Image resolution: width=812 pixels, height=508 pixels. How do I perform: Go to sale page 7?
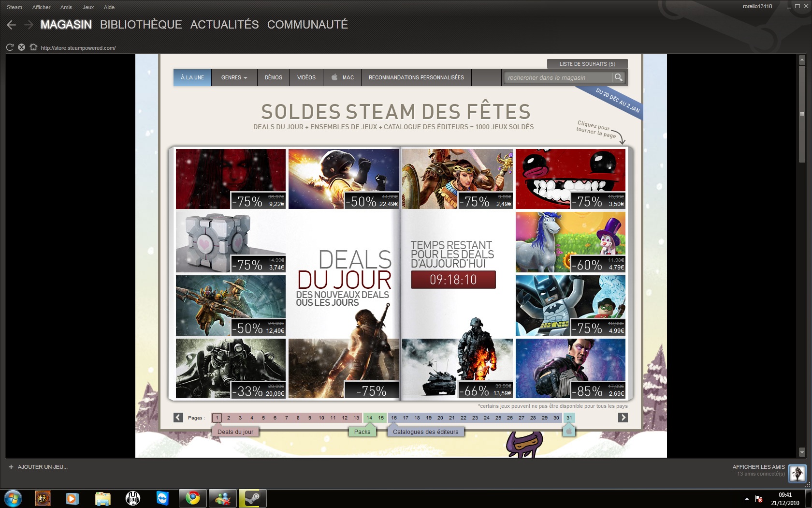pos(287,418)
